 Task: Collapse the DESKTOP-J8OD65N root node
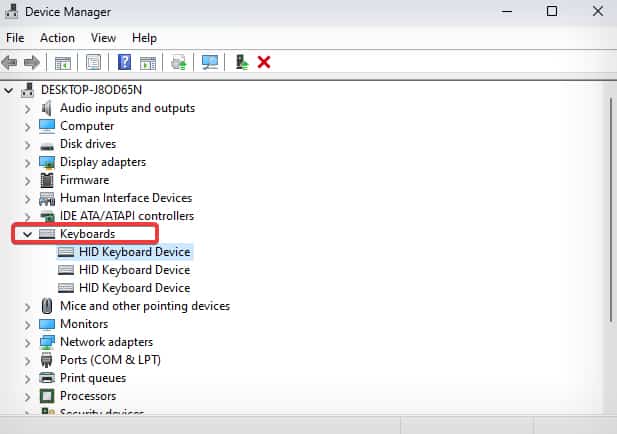pos(8,90)
